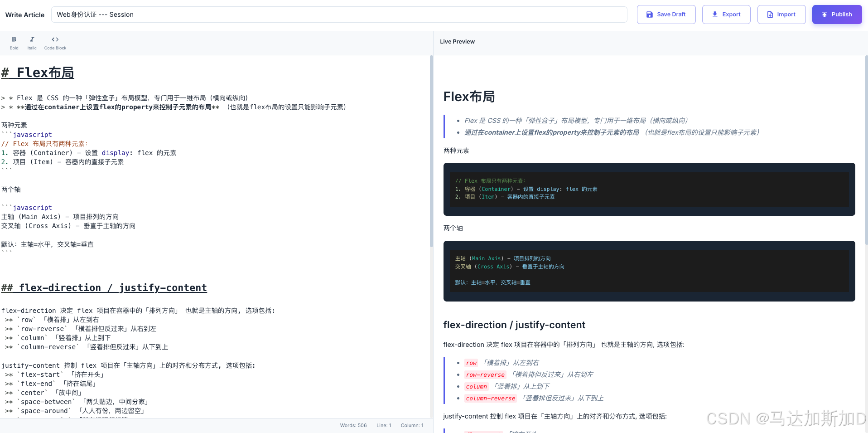Click 'justify-content 控制 flex' paragraph in preview
Screen dimensions: 868x433
click(555, 416)
